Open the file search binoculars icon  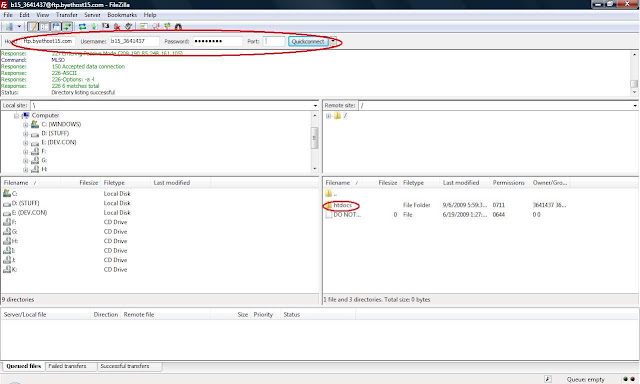(178, 27)
